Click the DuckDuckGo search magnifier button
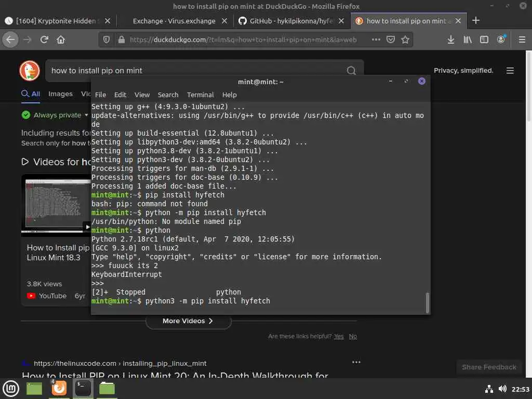This screenshot has width=532, height=399. tap(351, 71)
